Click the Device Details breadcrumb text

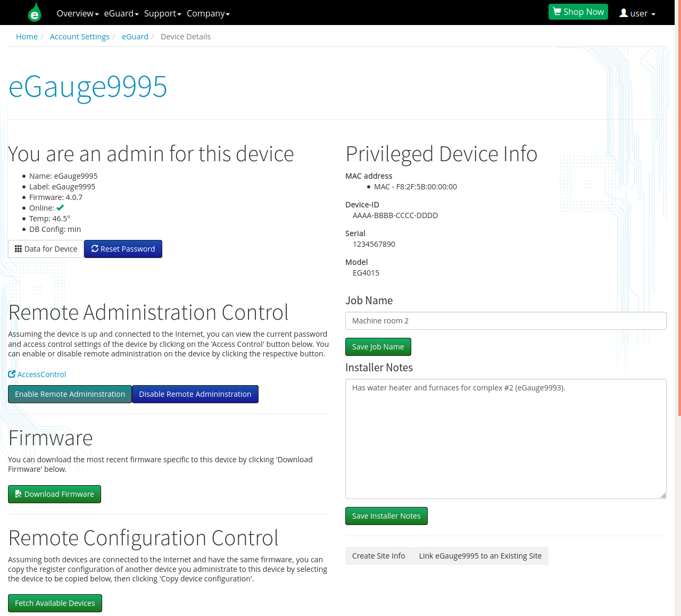(x=186, y=36)
